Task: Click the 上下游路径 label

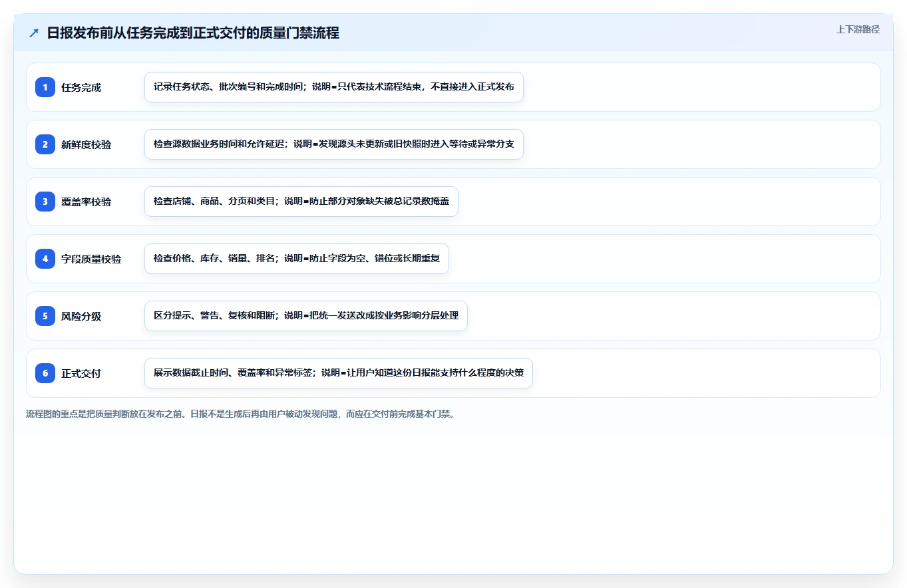Action: 858,29
